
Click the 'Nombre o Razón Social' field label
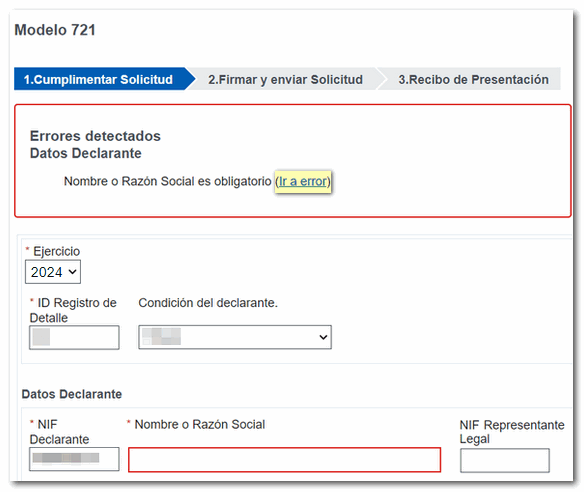click(200, 424)
